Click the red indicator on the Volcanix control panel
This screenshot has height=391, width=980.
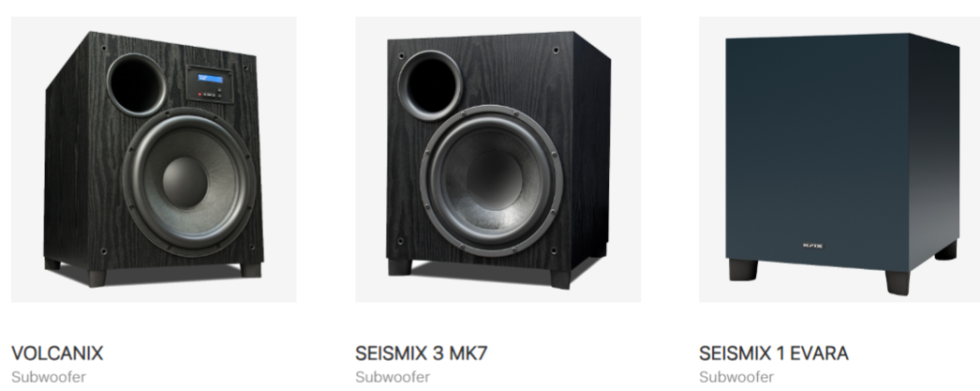click(x=200, y=95)
